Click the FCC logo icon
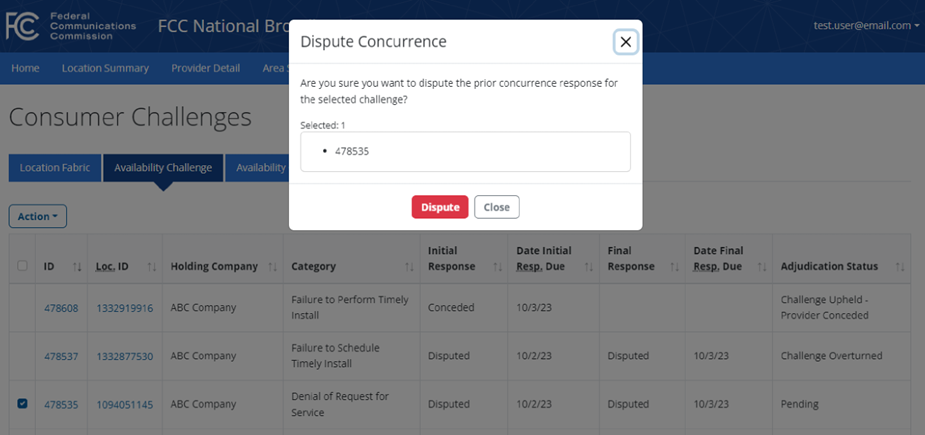The height and width of the screenshot is (435, 925). point(22,26)
